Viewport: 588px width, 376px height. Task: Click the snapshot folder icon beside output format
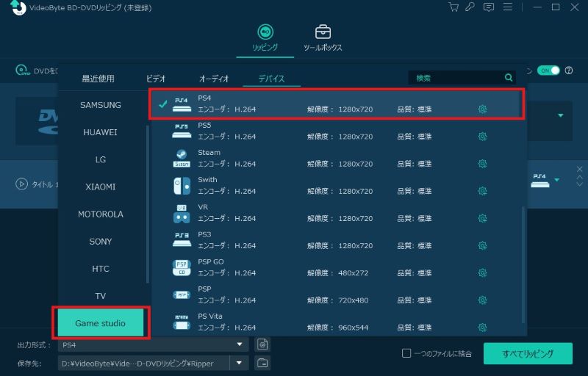click(262, 344)
